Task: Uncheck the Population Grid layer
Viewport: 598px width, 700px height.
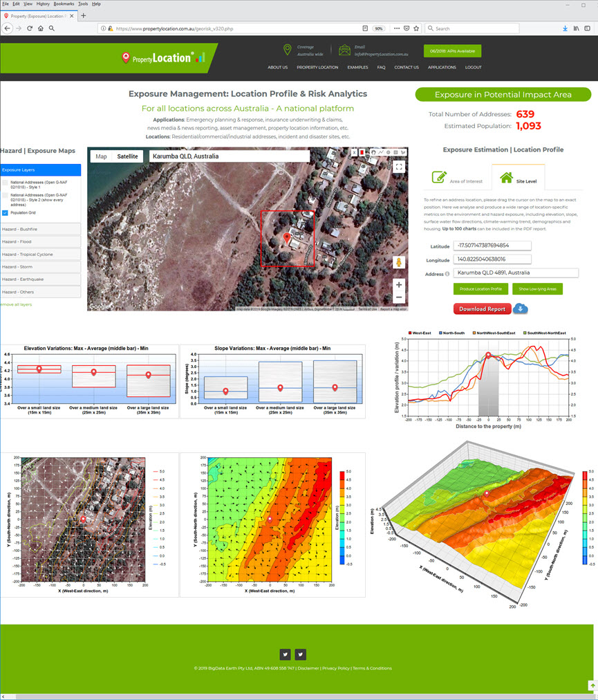Action: tap(6, 212)
